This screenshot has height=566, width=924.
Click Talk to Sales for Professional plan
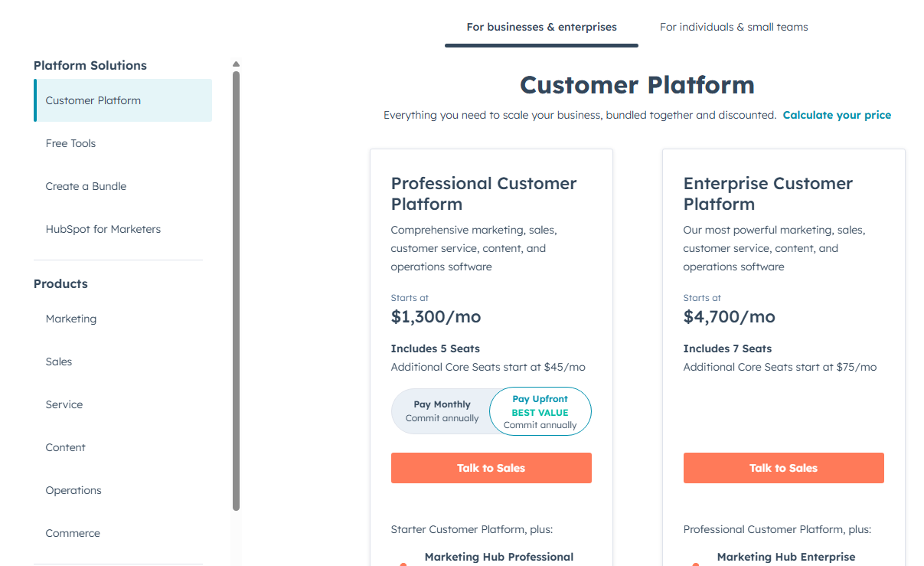[491, 468]
